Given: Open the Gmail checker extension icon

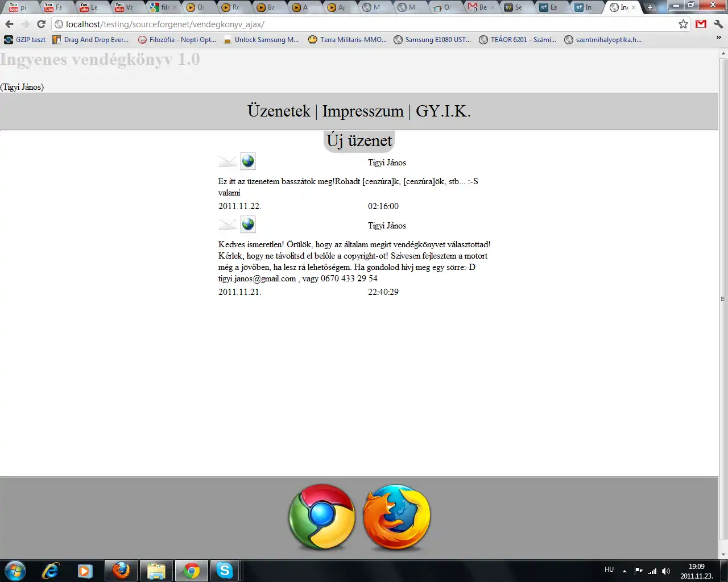Looking at the screenshot, I should point(701,24).
